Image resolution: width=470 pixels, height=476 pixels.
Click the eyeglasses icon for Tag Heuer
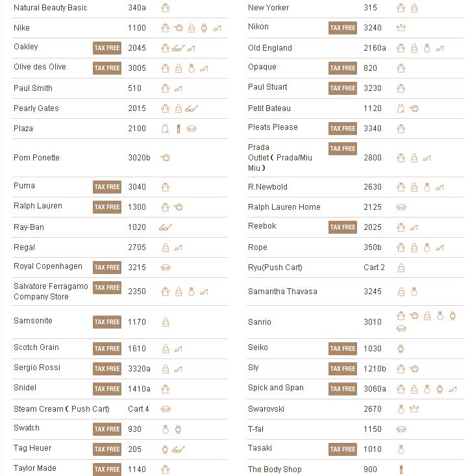pos(179,449)
